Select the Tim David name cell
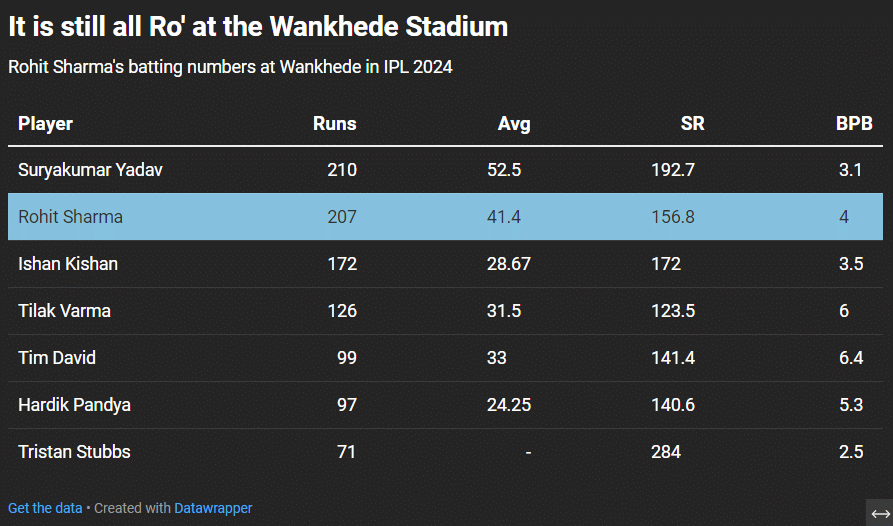Viewport: 893px width, 526px height. click(57, 358)
